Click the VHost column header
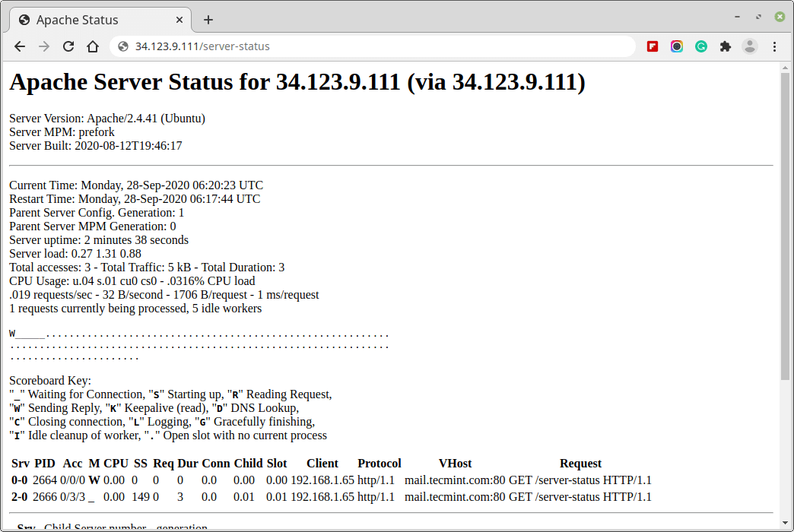This screenshot has width=794, height=532. point(455,464)
